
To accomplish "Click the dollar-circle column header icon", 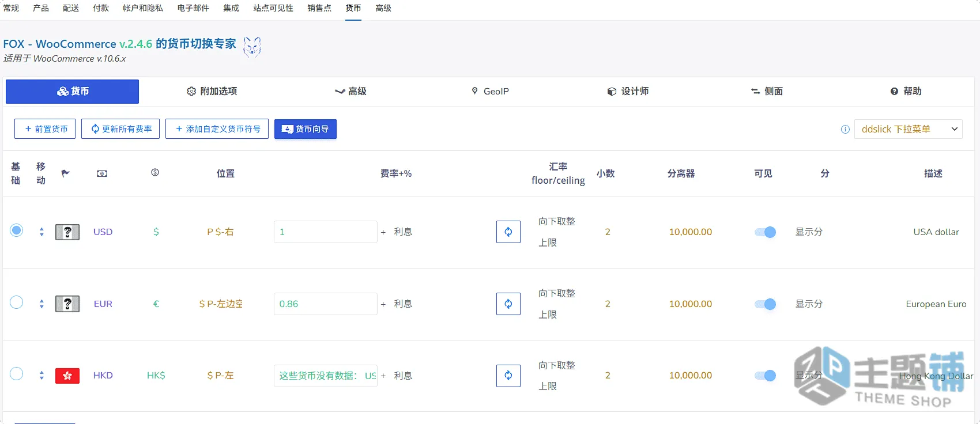I will click(x=155, y=172).
